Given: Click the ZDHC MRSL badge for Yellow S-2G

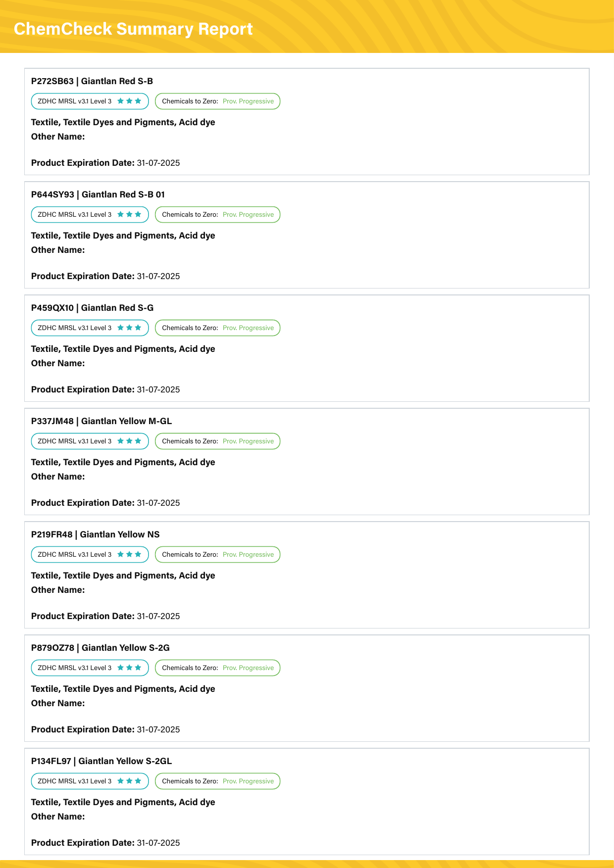Looking at the screenshot, I should [x=90, y=668].
